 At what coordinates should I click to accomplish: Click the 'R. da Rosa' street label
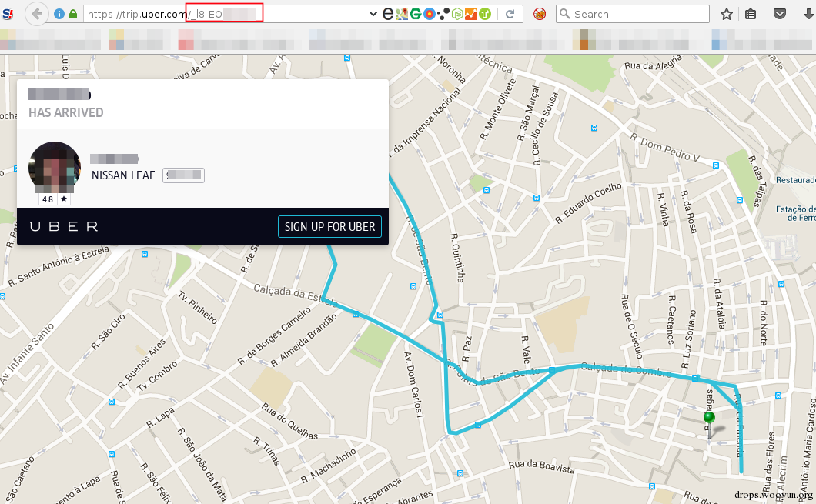click(688, 212)
